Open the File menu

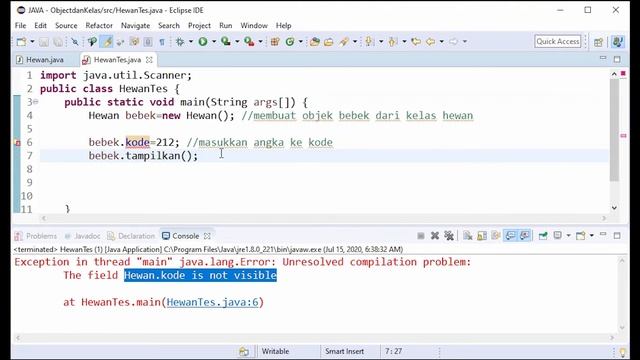point(20,25)
